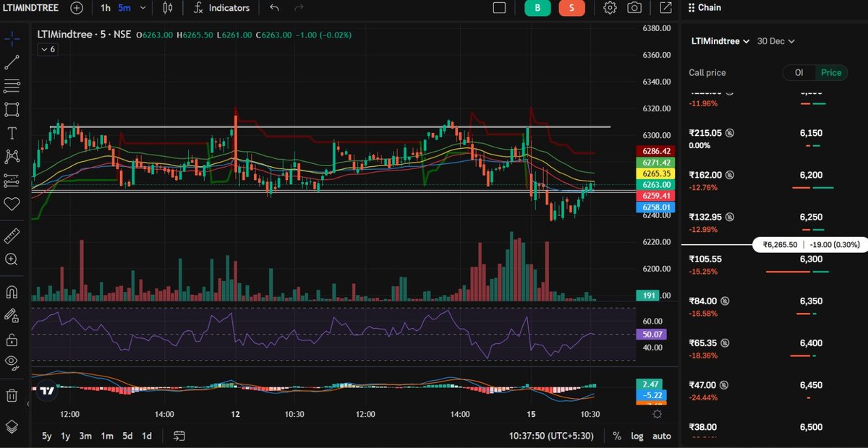This screenshot has height=448, width=868.
Task: Select the text annotation T tool
Action: (x=12, y=133)
